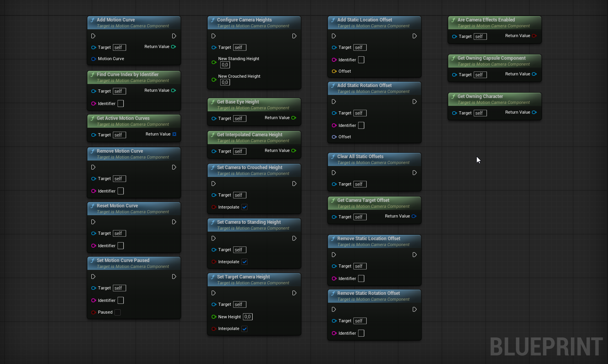Select the Get Interpolated Camera Height node title

tap(250, 135)
